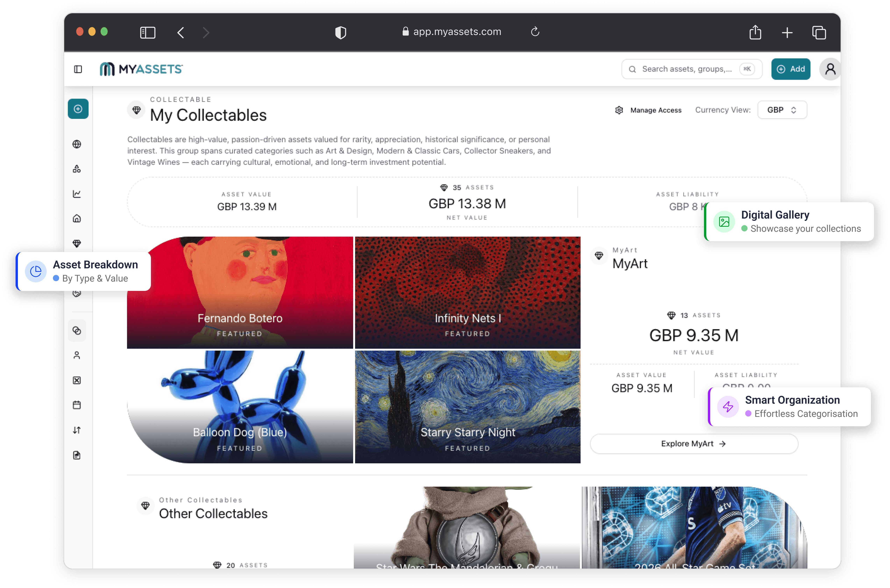This screenshot has width=890, height=588.
Task: Click the '13 ASSETS' count under MyArt
Action: (694, 315)
